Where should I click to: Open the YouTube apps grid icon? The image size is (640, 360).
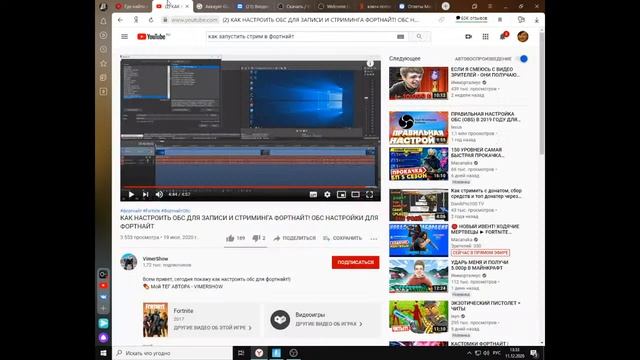pyautogui.click(x=485, y=37)
